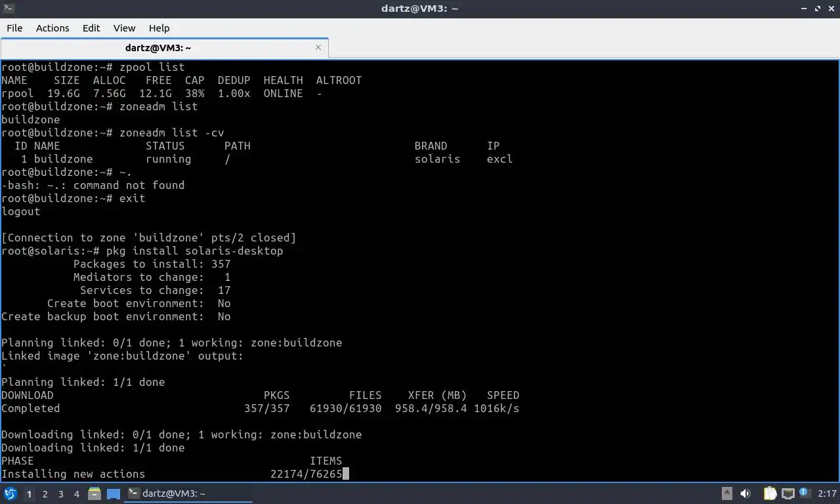The width and height of the screenshot is (840, 504).
Task: Click the 'logout' line
Action: click(x=21, y=211)
